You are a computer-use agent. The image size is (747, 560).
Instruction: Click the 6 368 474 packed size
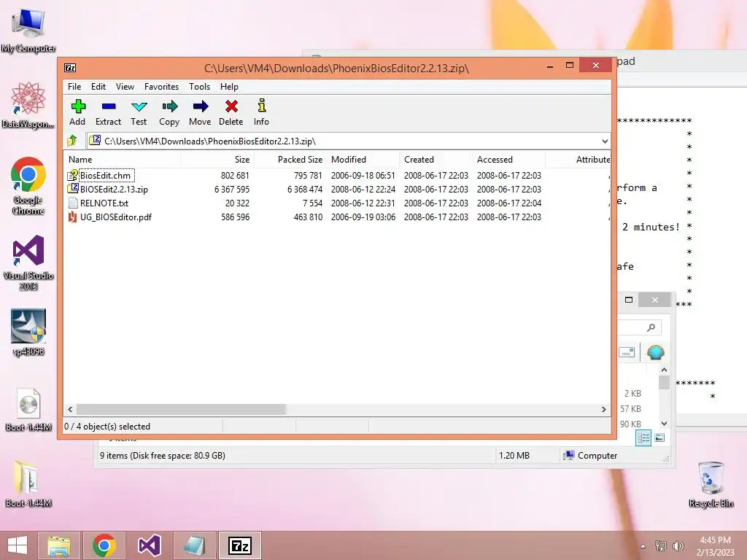coord(305,189)
